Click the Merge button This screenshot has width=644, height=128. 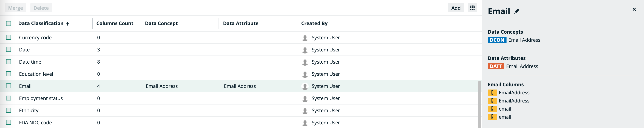(x=15, y=8)
